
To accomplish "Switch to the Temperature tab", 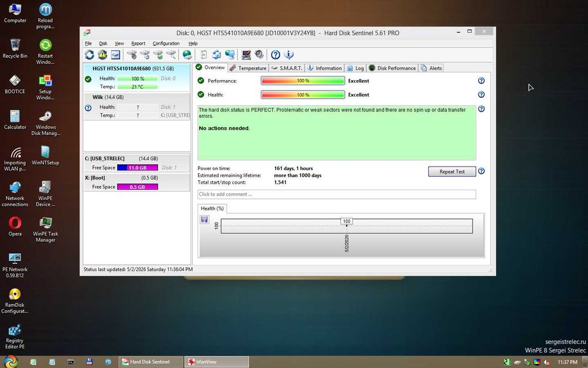I will coord(248,68).
